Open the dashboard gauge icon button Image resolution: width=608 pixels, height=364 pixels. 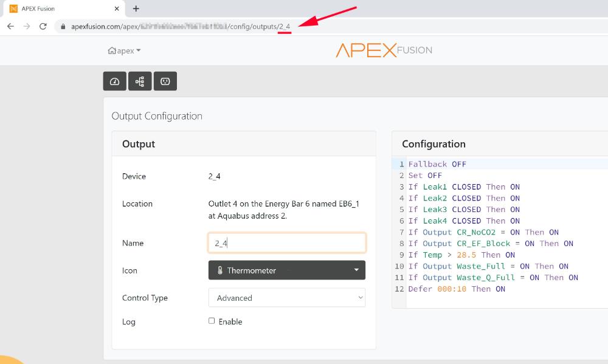(114, 81)
